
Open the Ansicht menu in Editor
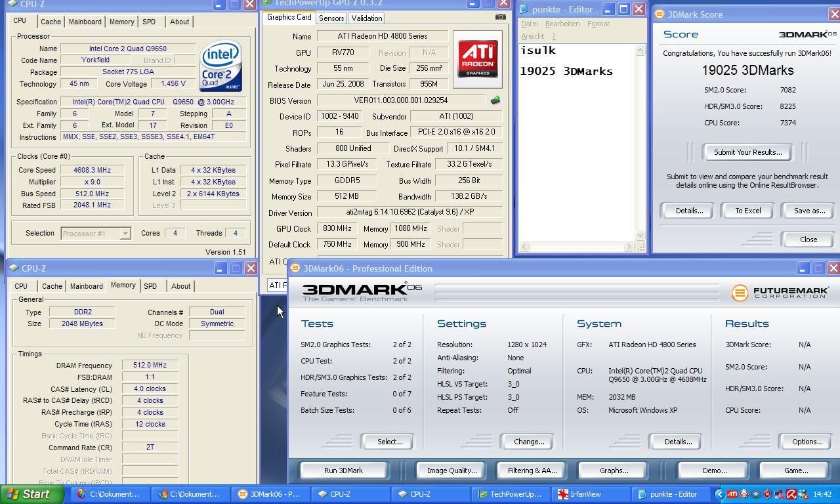532,36
